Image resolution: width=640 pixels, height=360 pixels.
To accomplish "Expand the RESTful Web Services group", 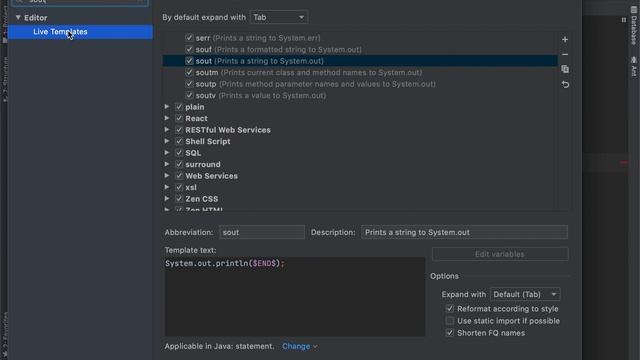I will tap(167, 129).
